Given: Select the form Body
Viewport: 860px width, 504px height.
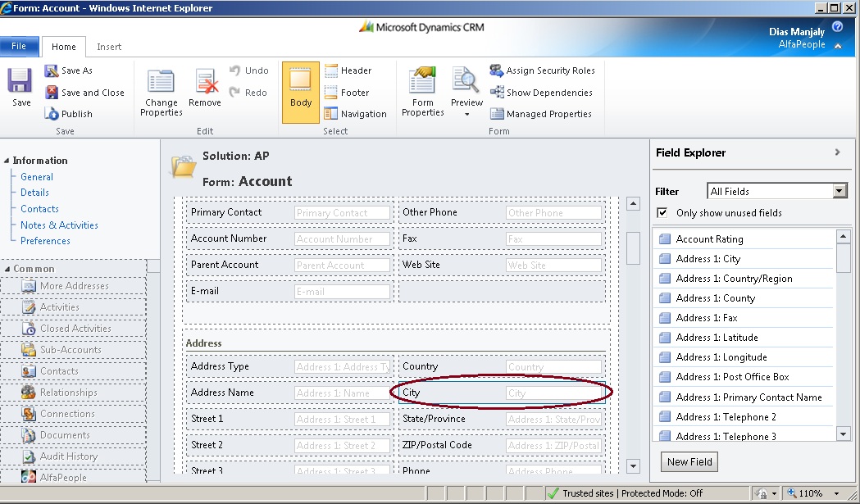Looking at the screenshot, I should click(x=301, y=92).
